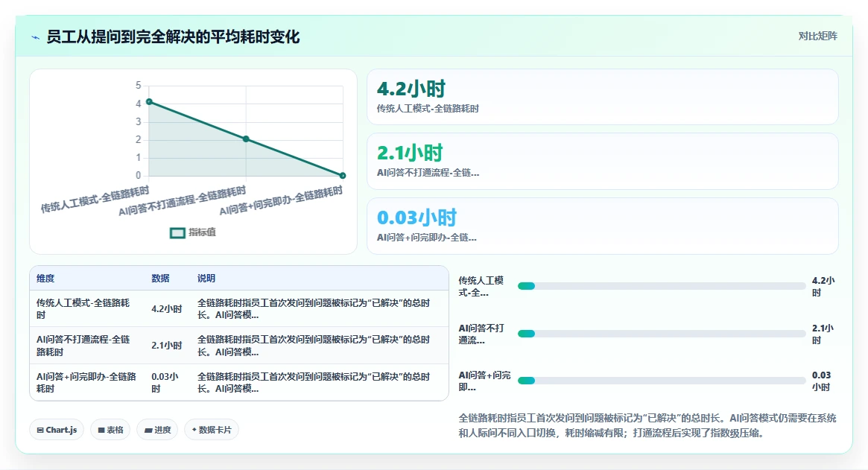Click the middle chart point at 2.1
The width and height of the screenshot is (868, 470).
[x=246, y=139]
